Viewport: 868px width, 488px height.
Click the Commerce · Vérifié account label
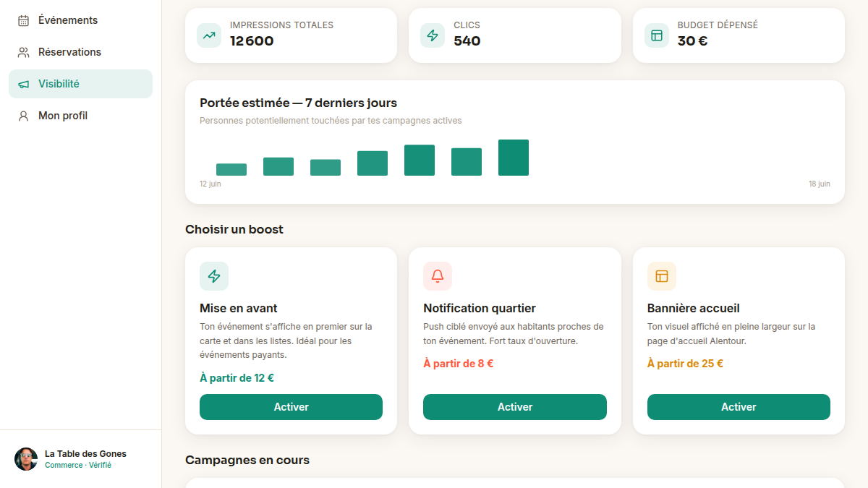tap(78, 466)
